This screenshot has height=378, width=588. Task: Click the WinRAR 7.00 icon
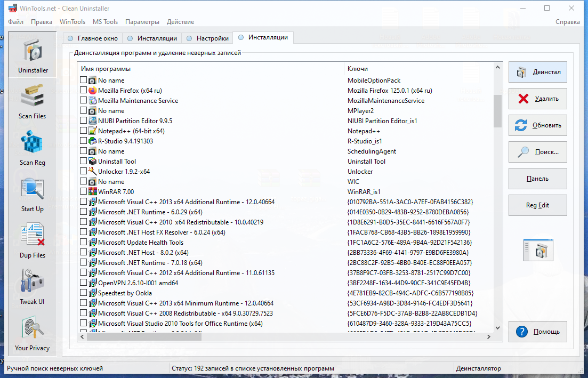click(93, 191)
